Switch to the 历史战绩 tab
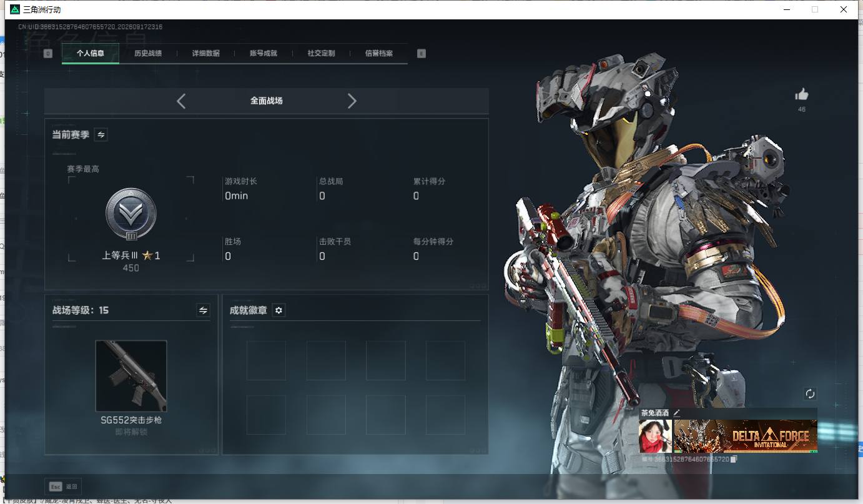This screenshot has width=863, height=504. tap(148, 53)
